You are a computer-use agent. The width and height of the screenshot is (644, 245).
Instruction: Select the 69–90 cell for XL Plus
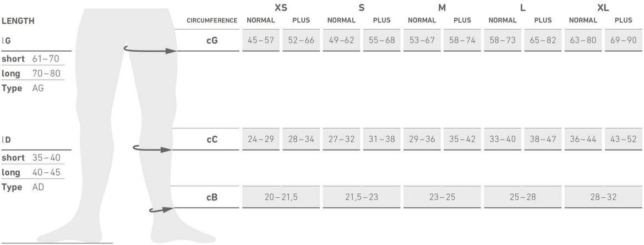pyautogui.click(x=623, y=41)
